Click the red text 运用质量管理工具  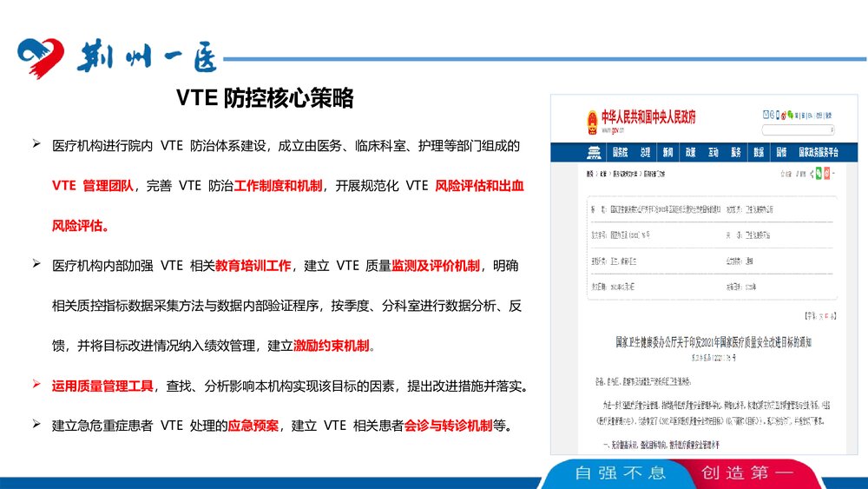tap(102, 386)
